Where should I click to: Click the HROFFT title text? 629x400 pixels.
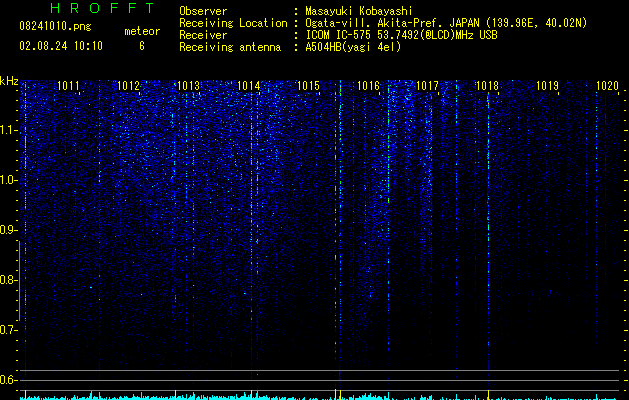[103, 8]
